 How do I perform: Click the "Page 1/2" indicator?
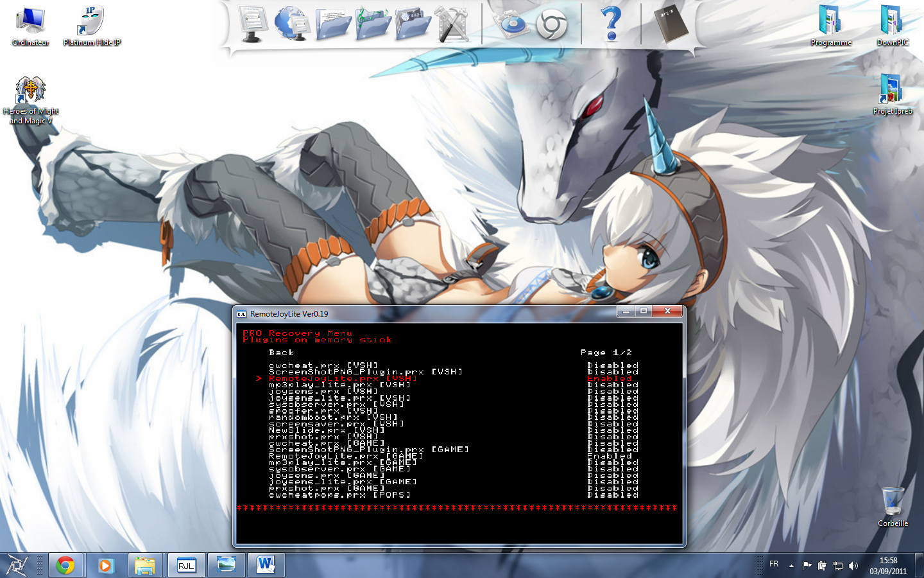[x=606, y=353]
